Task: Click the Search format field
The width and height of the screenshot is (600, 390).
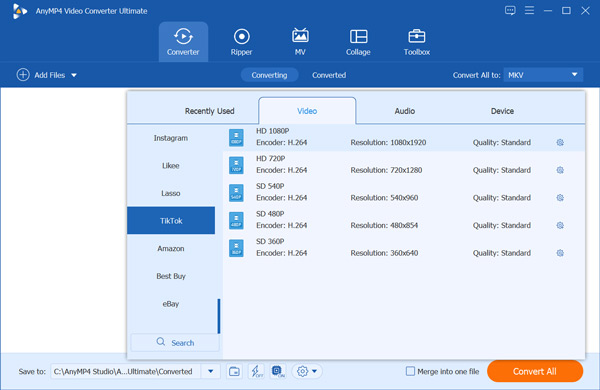Action: [175, 343]
